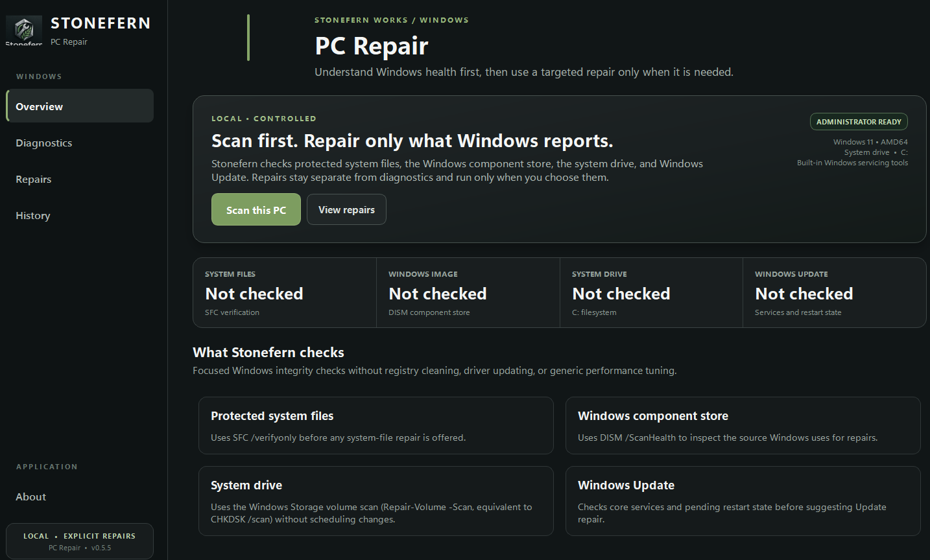
Task: Go to Diagnostics in the sidebar
Action: (80, 143)
